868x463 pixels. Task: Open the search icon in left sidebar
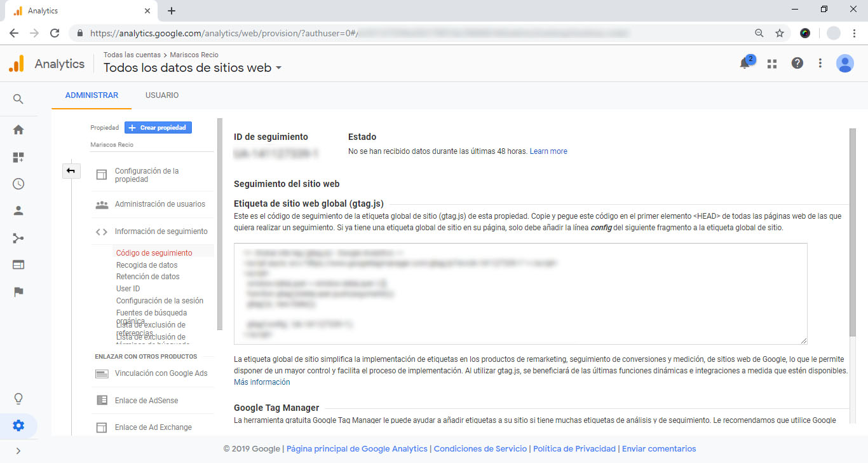[x=18, y=99]
